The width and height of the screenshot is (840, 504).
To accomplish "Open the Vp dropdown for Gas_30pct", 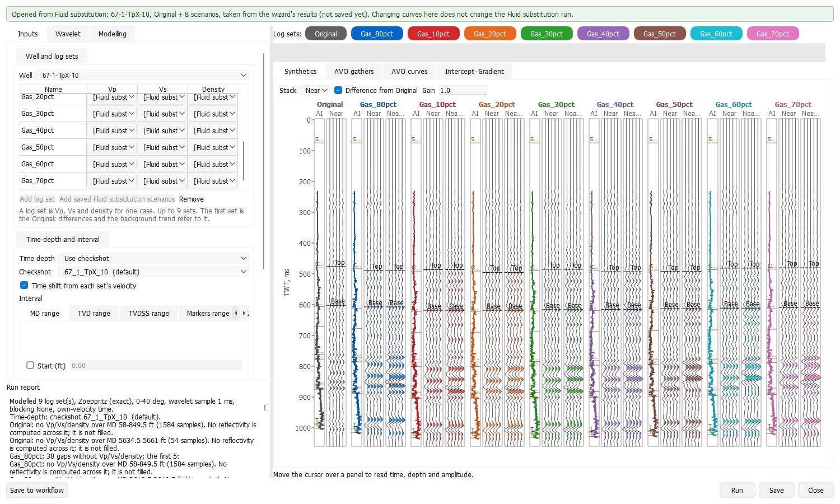I will tap(112, 114).
